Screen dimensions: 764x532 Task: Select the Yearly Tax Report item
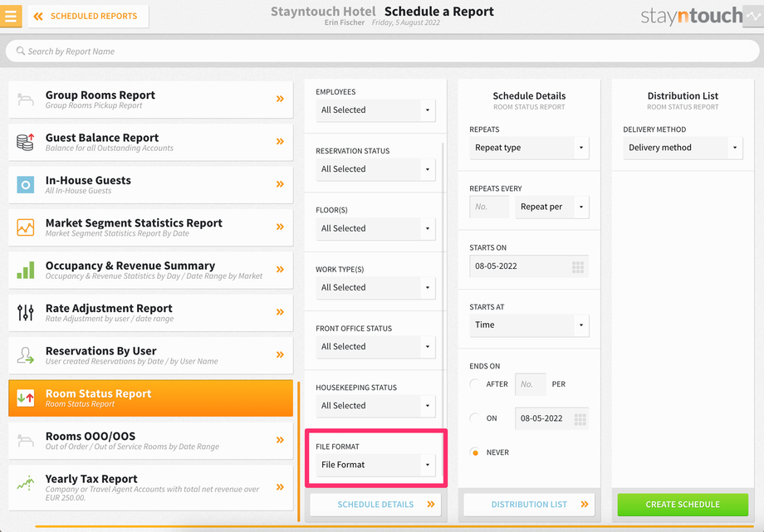tap(150, 488)
